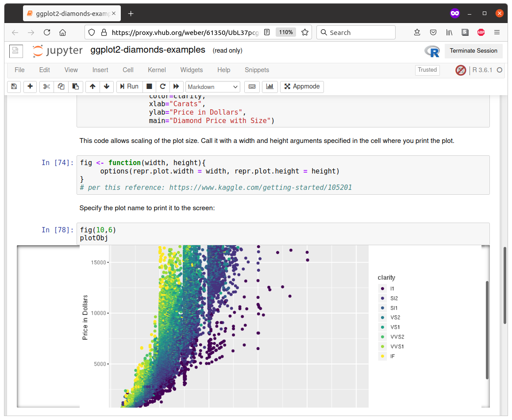Toggle Firefox reader view icon
The width and height of the screenshot is (512, 420).
tap(267, 32)
